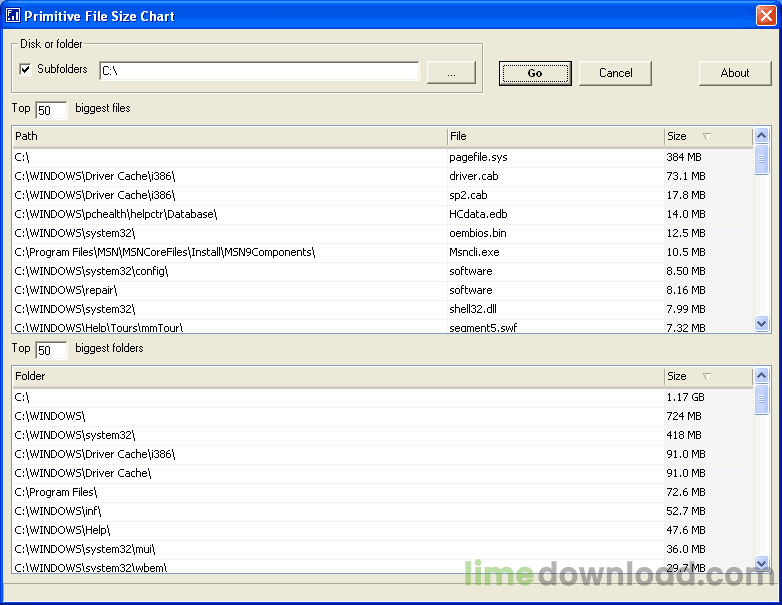Viewport: 782px width, 605px height.
Task: Select C:\WINDOWS\system32\wbem\ folder row
Action: pos(383,567)
